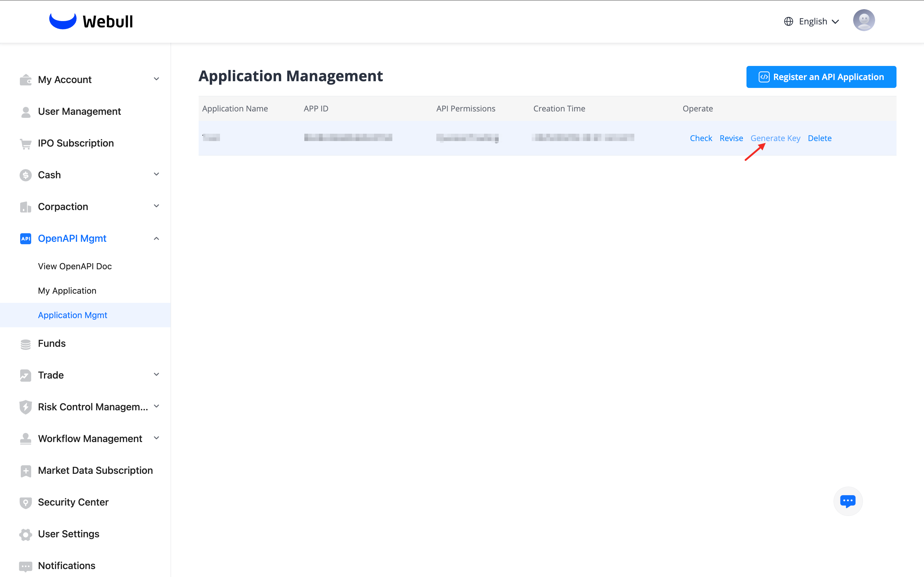Open the English language dropdown
Image resolution: width=924 pixels, height=577 pixels.
pyautogui.click(x=819, y=21)
